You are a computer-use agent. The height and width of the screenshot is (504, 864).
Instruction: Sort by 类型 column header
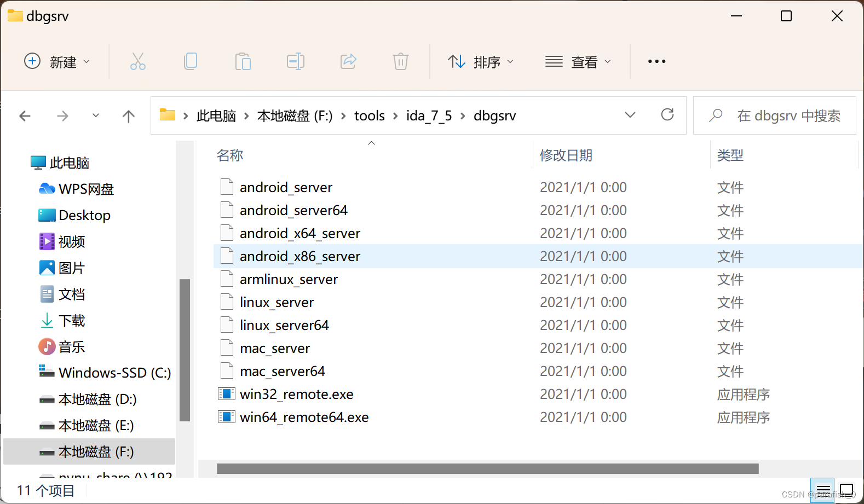[x=730, y=155]
